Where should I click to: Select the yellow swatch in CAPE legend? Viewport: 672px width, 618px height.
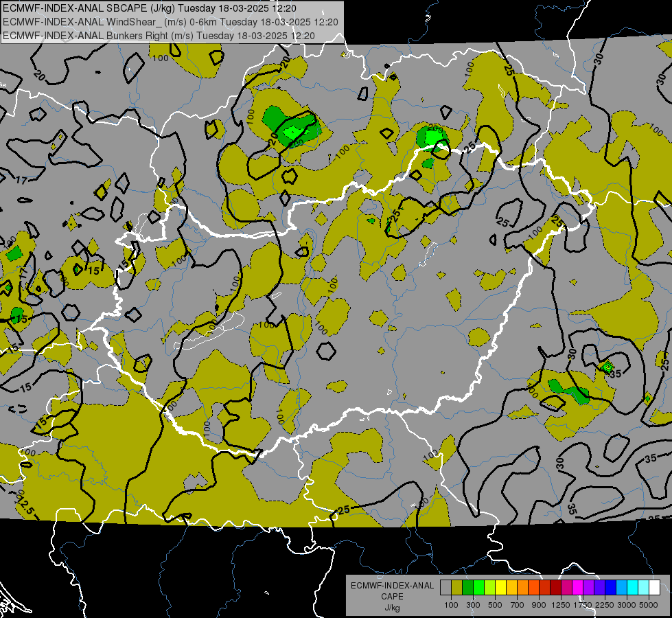pyautogui.click(x=500, y=588)
